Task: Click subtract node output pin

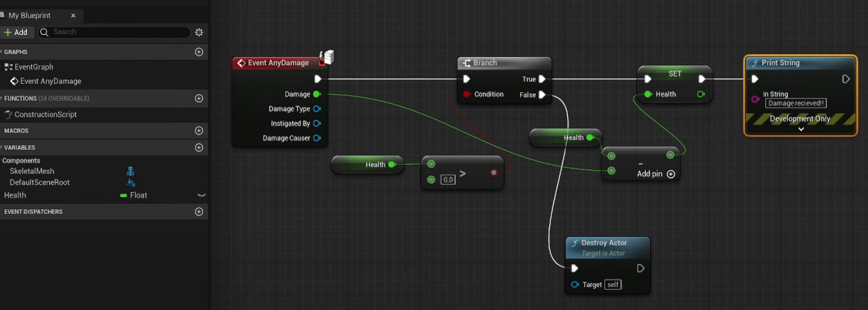Action: pyautogui.click(x=670, y=155)
